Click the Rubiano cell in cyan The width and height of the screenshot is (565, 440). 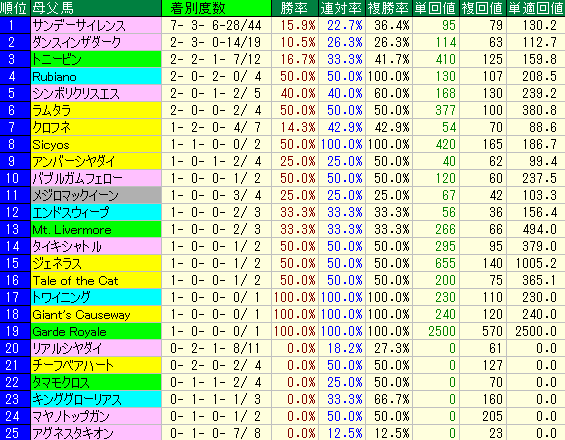tap(96, 76)
